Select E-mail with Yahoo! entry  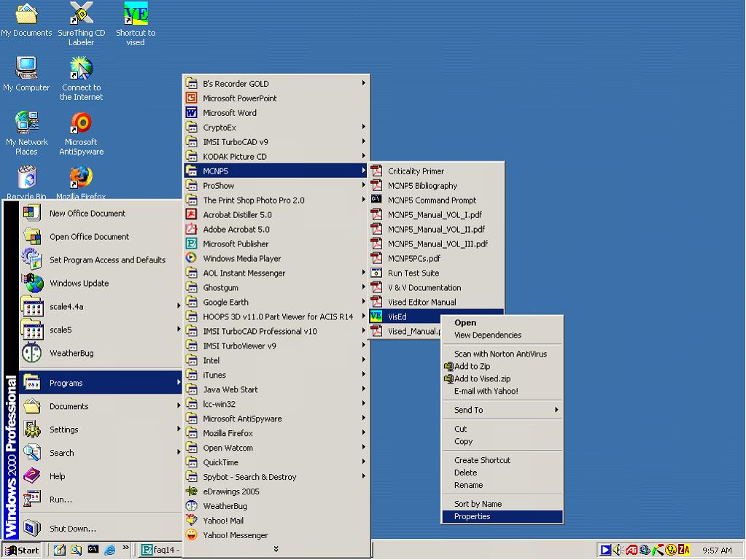tap(502, 391)
